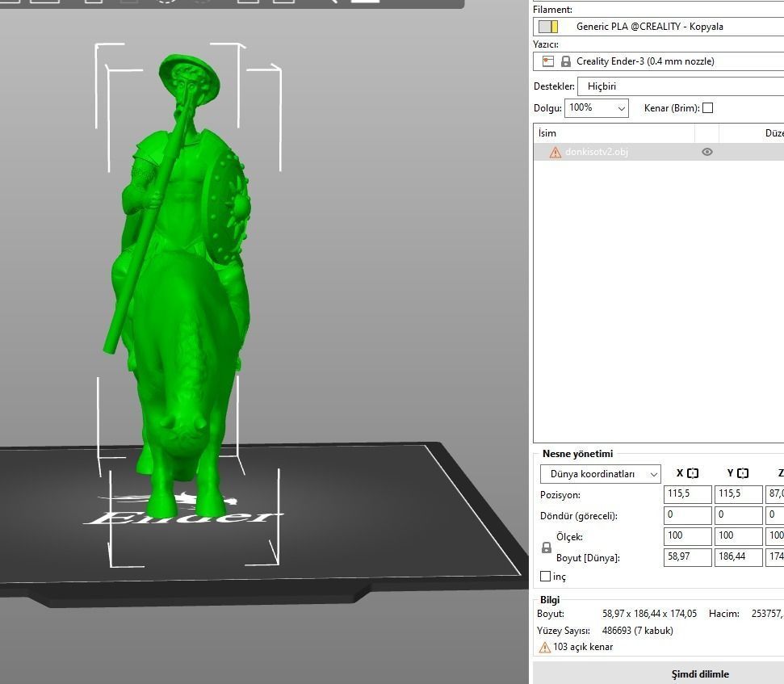
Task: Click the Ölçek: label
Action: pyautogui.click(x=569, y=537)
